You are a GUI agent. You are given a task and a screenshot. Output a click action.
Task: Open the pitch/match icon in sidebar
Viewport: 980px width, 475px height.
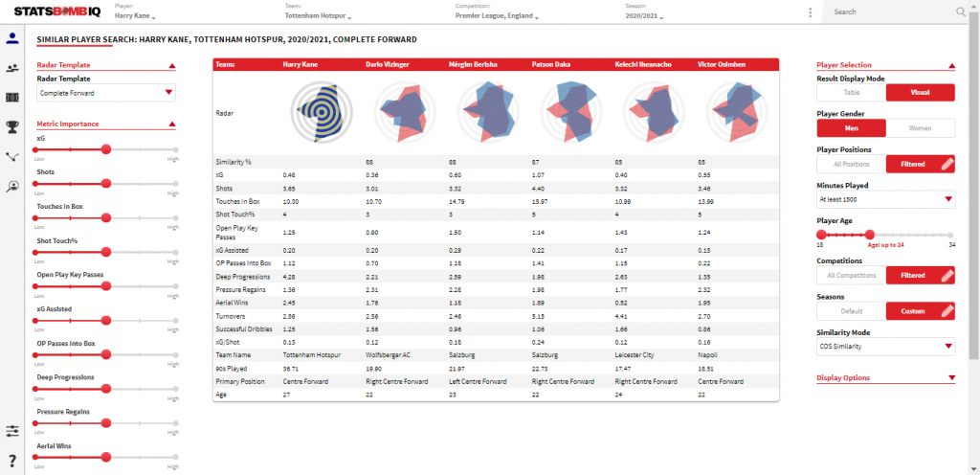(x=11, y=98)
